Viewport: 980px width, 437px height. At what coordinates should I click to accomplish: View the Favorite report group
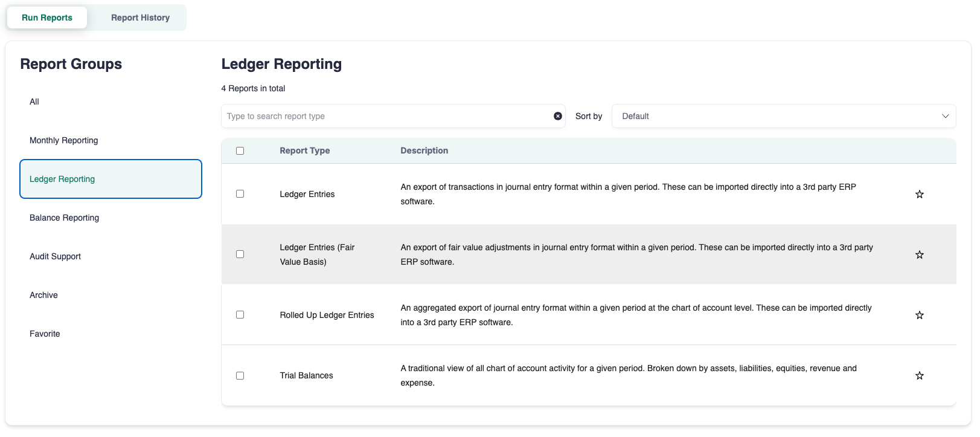[45, 334]
